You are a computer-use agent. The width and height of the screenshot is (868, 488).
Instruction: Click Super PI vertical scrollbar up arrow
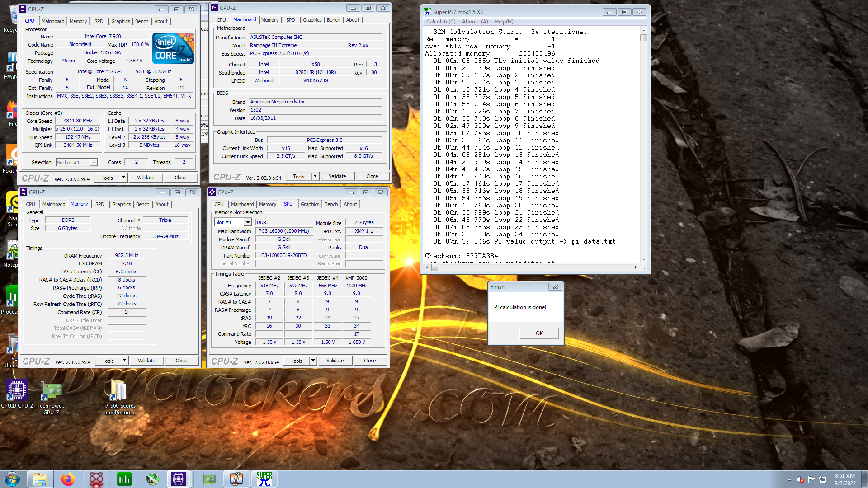click(x=644, y=30)
